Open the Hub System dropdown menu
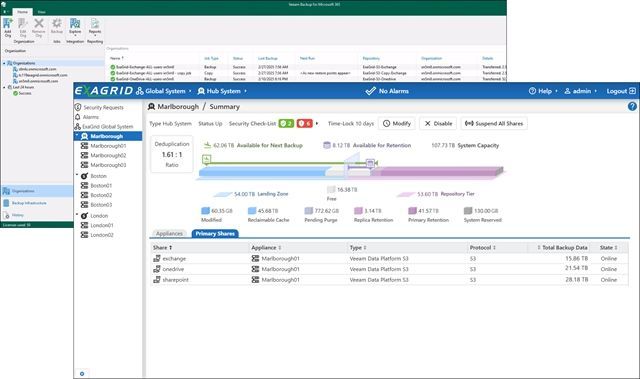 222,91
